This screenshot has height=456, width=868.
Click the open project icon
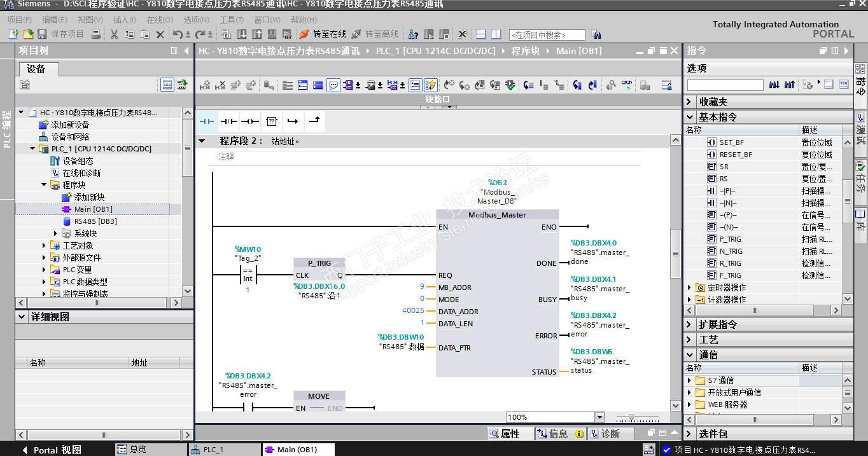point(28,34)
